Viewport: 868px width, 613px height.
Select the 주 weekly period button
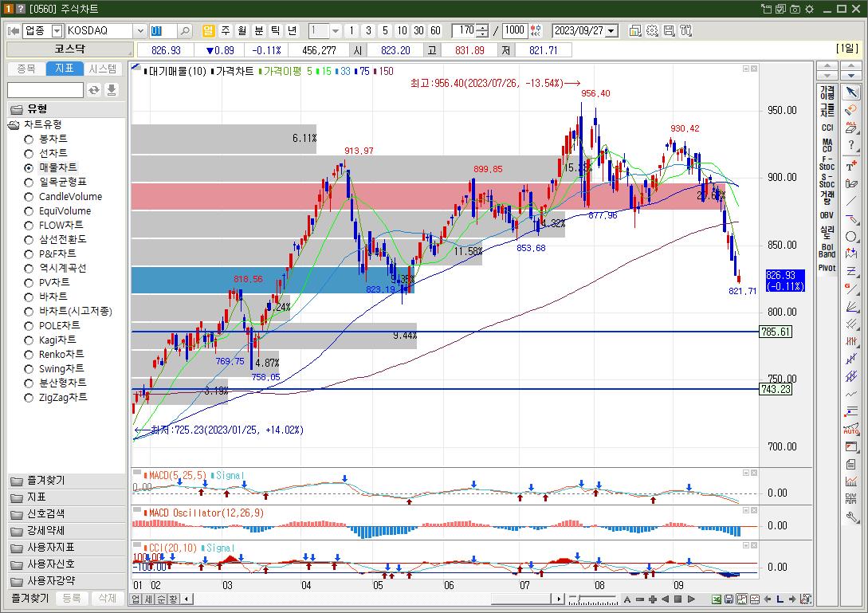point(226,30)
